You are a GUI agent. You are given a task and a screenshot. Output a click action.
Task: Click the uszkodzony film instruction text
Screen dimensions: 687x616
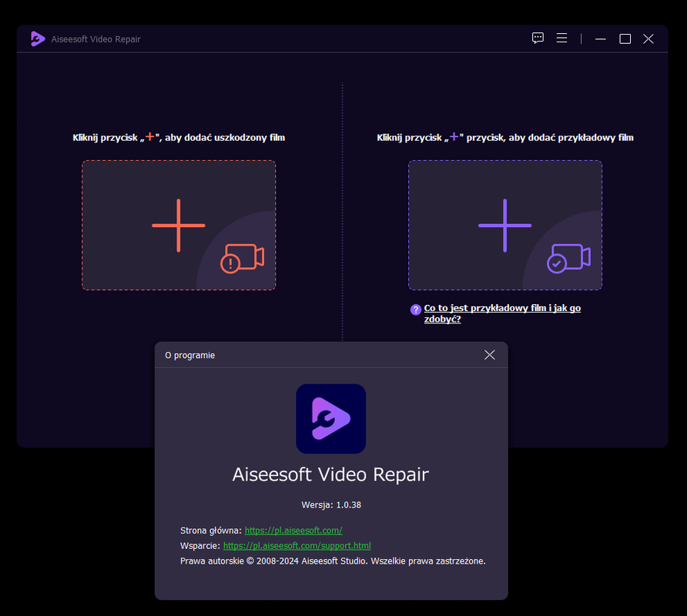point(179,138)
